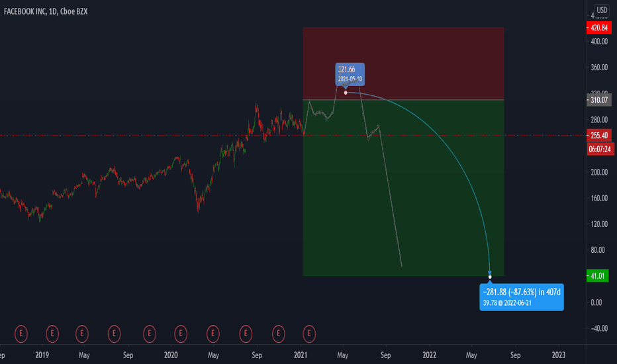Click the 2020 label on time axis

point(171,355)
